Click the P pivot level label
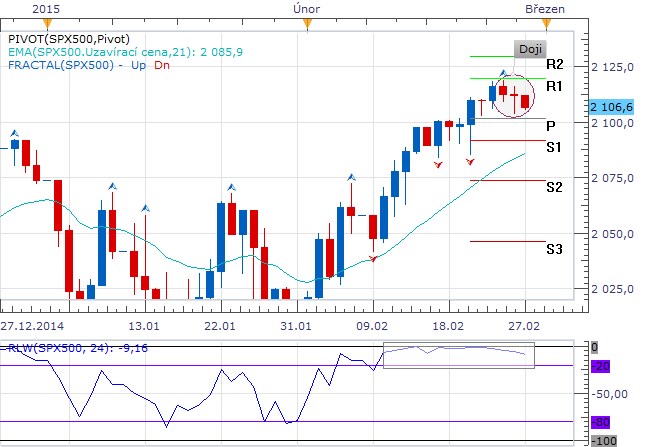Image resolution: width=646 pixels, height=447 pixels. point(551,126)
